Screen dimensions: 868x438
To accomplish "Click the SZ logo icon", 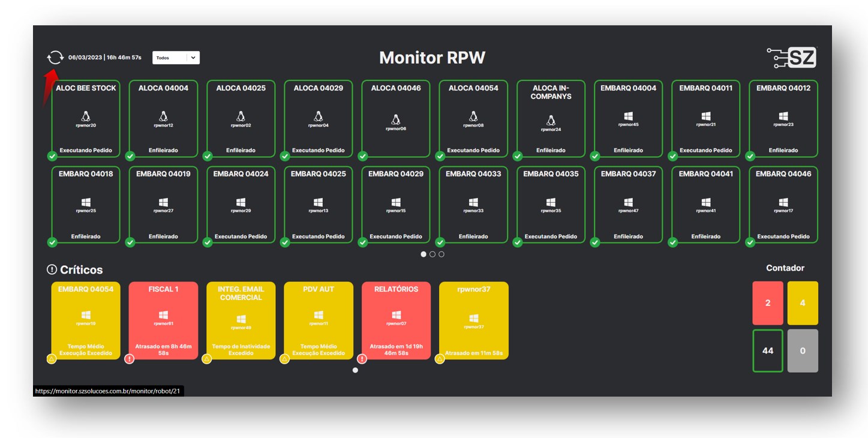I will point(792,58).
